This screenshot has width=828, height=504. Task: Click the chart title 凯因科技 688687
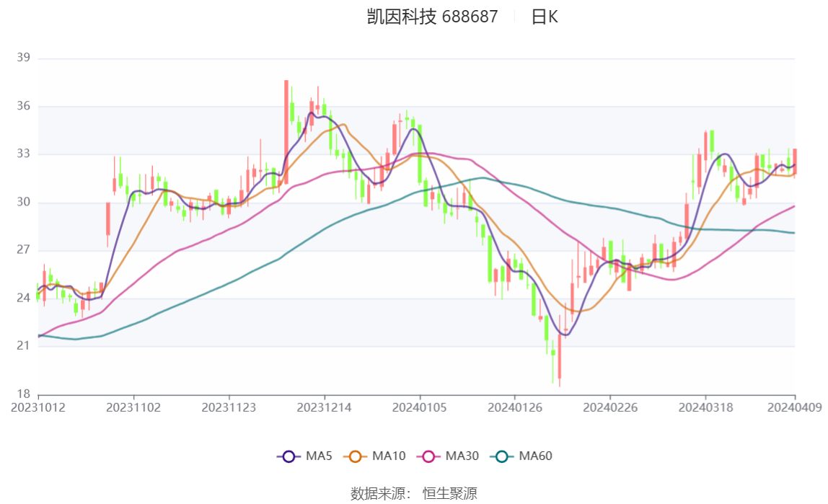click(x=433, y=17)
